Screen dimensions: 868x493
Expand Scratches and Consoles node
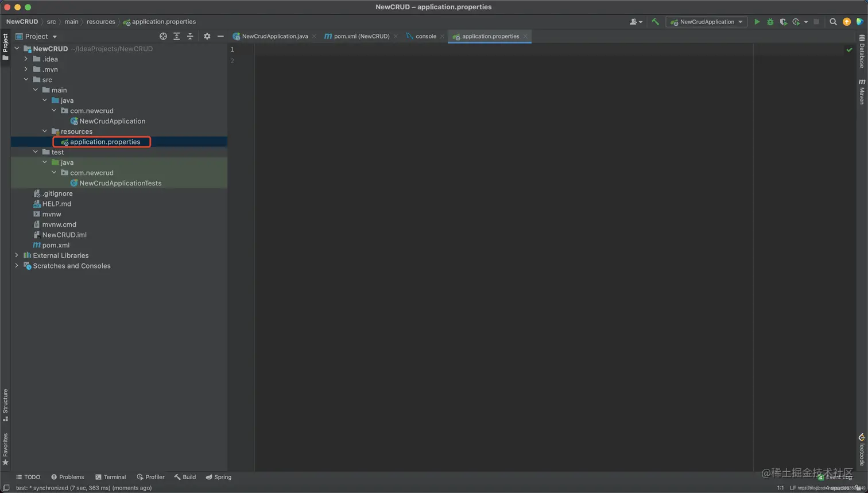pos(17,266)
